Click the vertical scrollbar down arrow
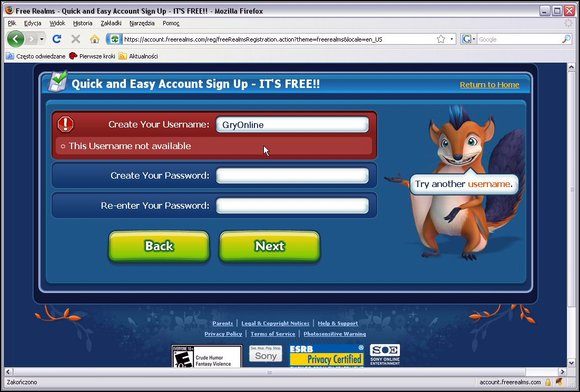This screenshot has height=392, width=580. [x=571, y=363]
